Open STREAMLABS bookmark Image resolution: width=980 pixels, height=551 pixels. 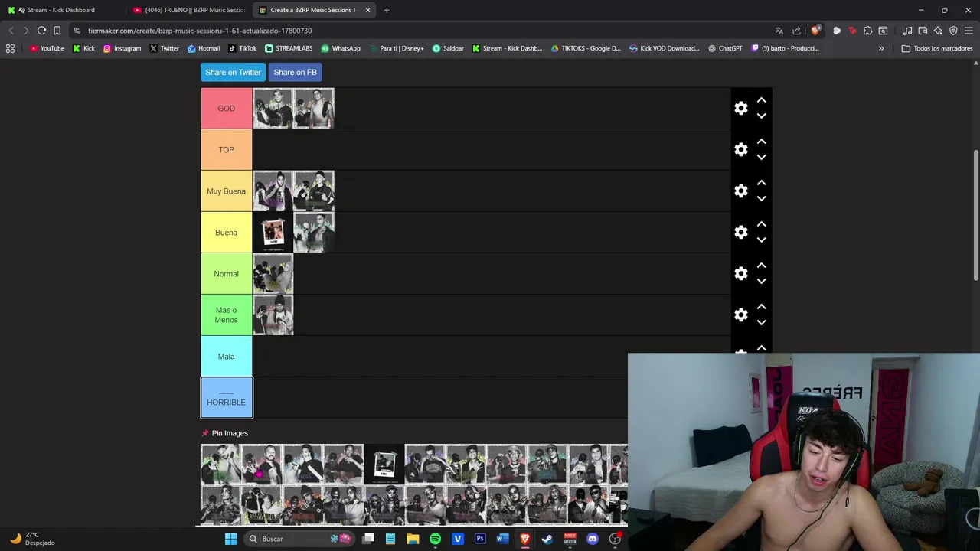(289, 48)
